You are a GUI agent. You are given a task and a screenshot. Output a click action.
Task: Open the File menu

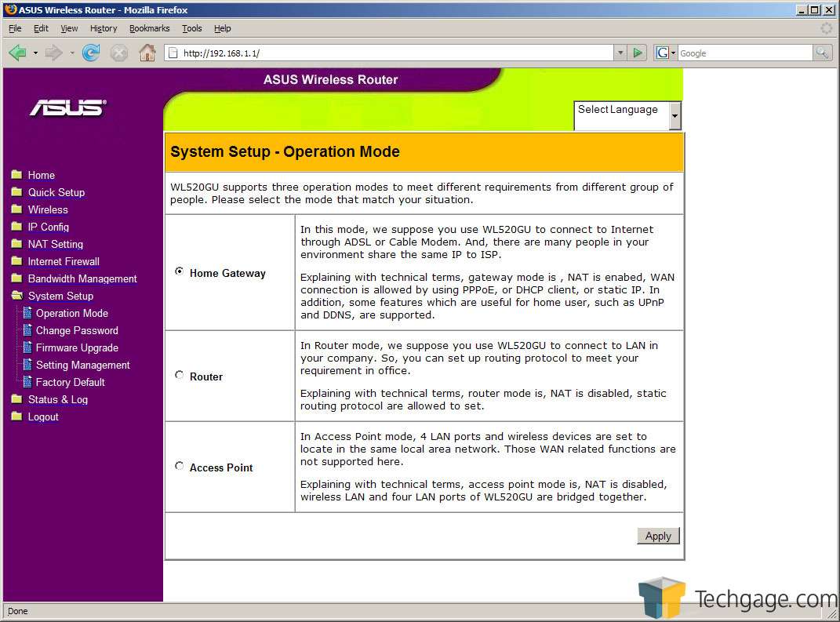click(x=15, y=28)
